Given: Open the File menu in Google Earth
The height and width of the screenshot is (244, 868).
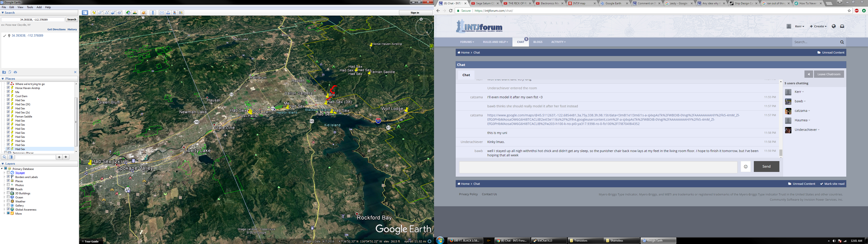Looking at the screenshot, I should (4, 7).
